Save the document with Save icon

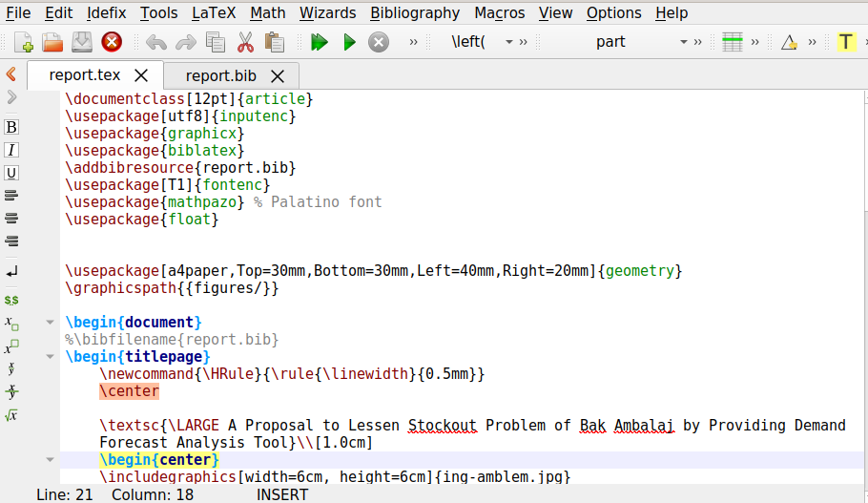coord(82,42)
